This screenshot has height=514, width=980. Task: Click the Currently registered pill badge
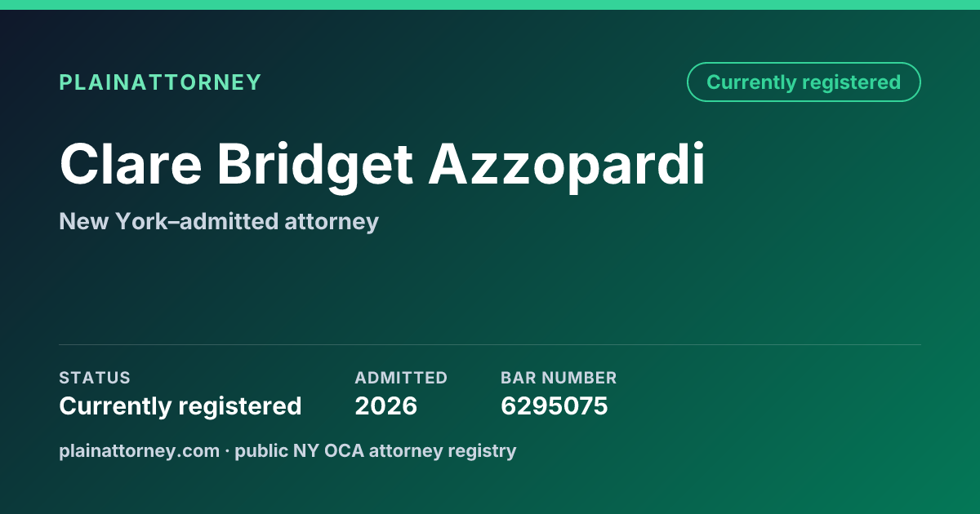tap(804, 82)
